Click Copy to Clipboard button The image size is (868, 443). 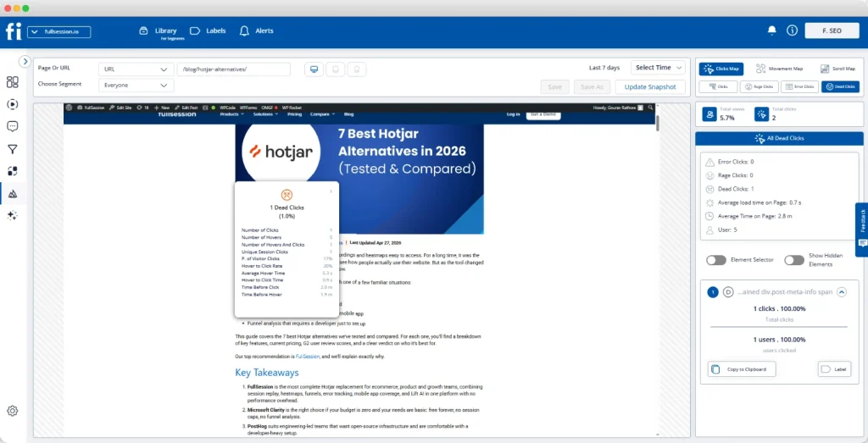point(742,369)
